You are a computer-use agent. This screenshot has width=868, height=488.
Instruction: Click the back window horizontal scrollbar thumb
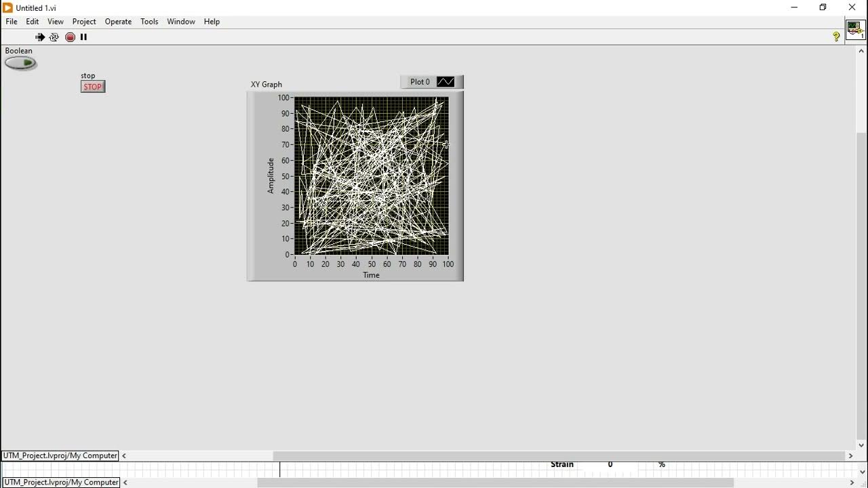click(x=495, y=483)
